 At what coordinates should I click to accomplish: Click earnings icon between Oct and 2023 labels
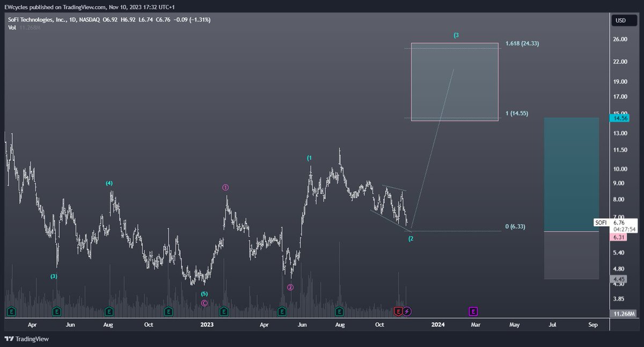(169, 311)
